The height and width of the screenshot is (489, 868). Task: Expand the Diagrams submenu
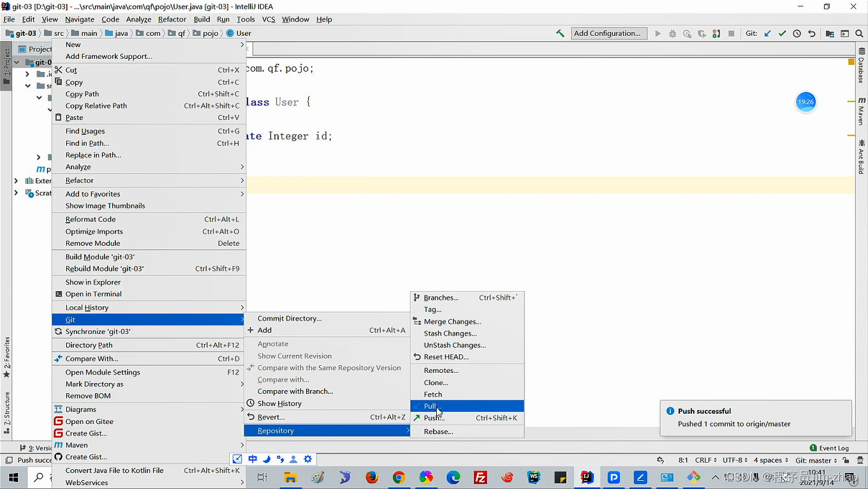click(149, 409)
